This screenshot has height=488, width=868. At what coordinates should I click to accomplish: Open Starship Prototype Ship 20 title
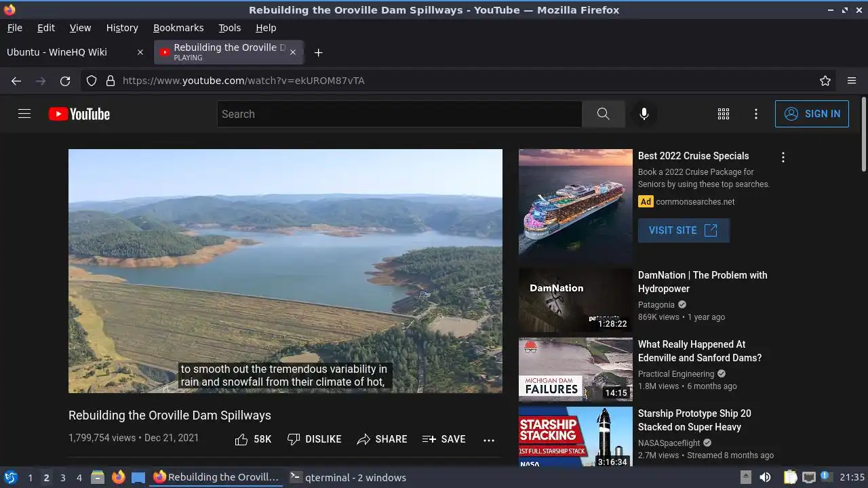point(694,420)
